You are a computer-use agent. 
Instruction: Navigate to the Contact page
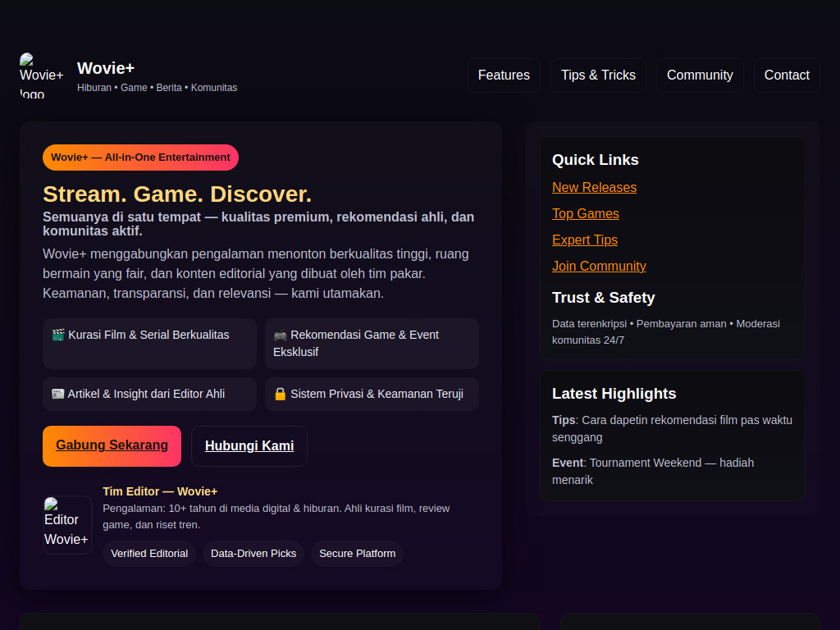click(x=787, y=75)
